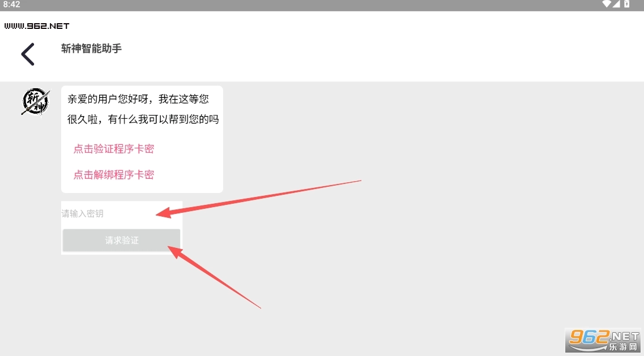Viewport: 644px width, 356px height.
Task: Open the 点击解绑程序卡密 link
Action: pyautogui.click(x=114, y=174)
